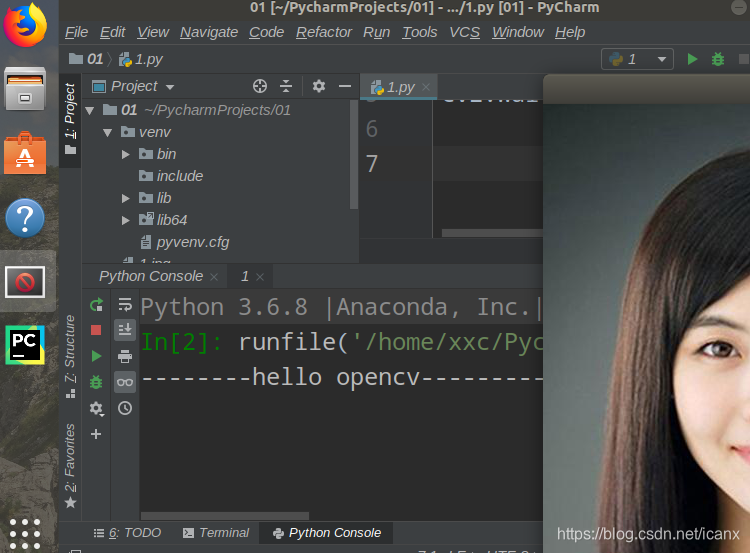750x553 pixels.
Task: Select the include folder
Action: (x=171, y=176)
